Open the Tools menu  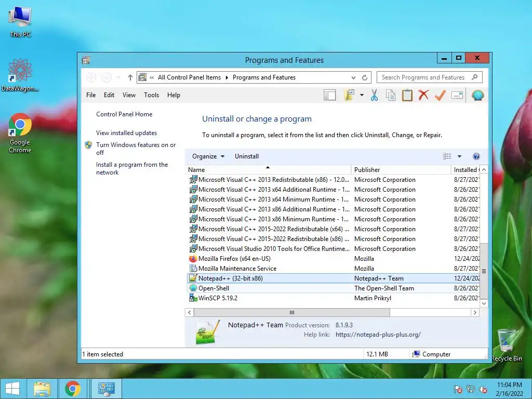point(151,95)
